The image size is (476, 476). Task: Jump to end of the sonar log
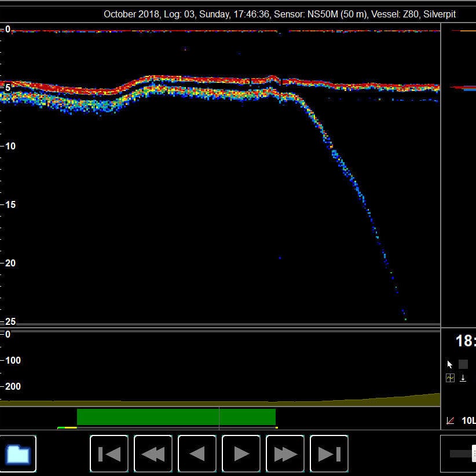point(328,455)
